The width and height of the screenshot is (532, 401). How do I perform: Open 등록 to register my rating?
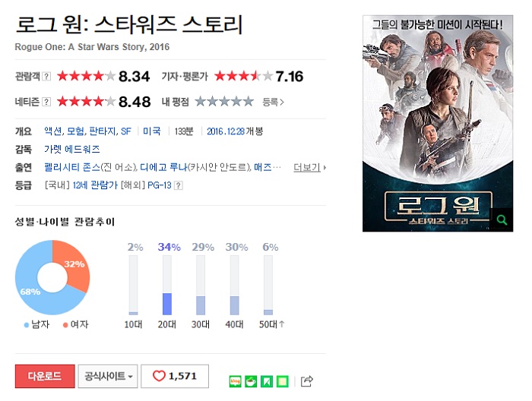273,102
